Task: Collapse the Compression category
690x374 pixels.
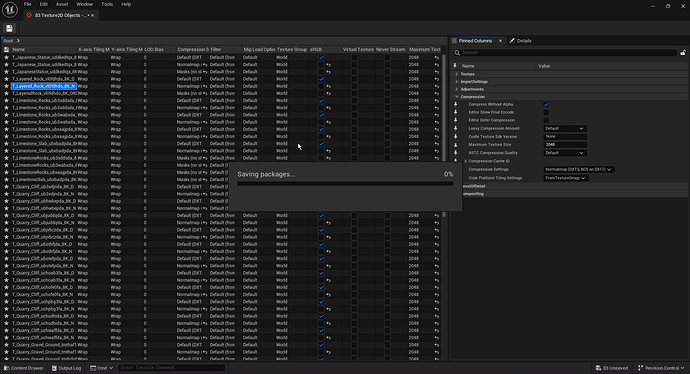Action: (457, 96)
